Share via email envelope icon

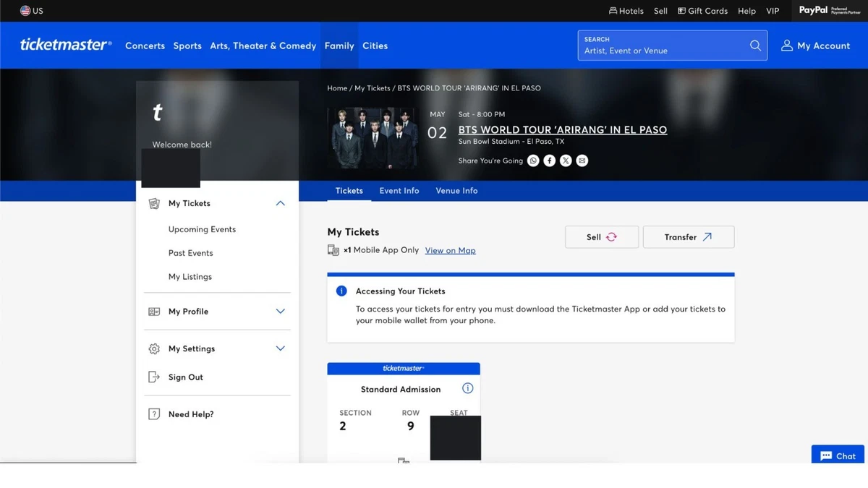582,160
